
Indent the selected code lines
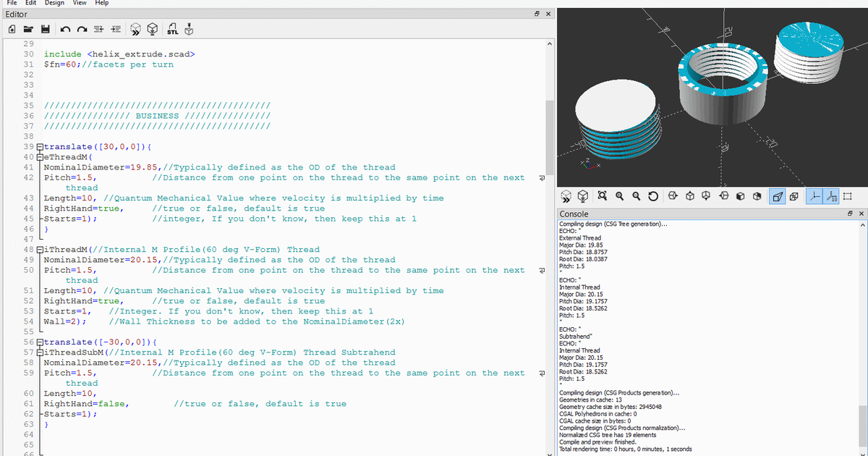[x=116, y=30]
